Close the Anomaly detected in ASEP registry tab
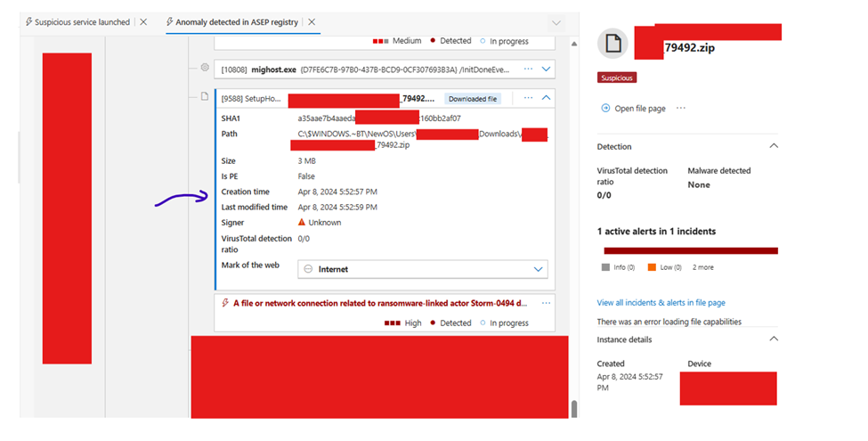Image resolution: width=868 pixels, height=441 pixels. (312, 21)
